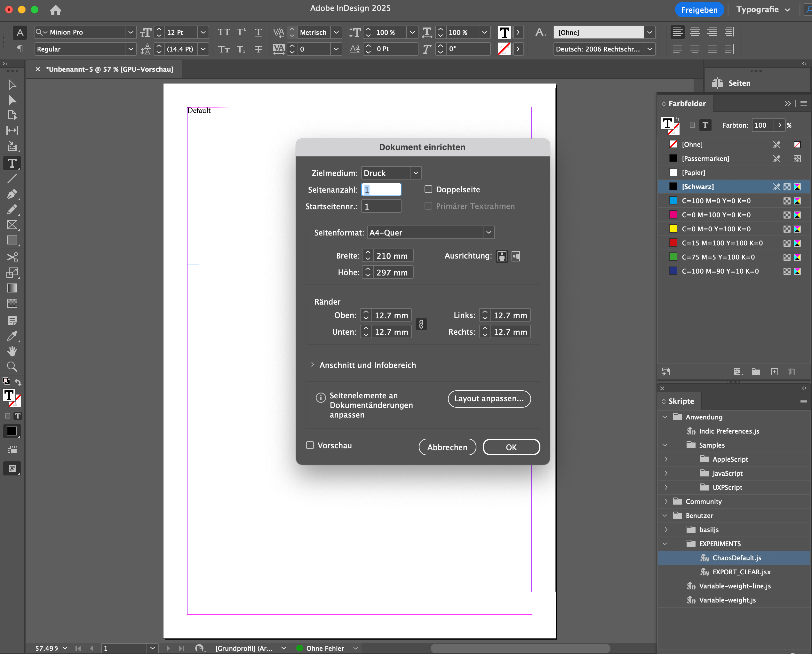The width and height of the screenshot is (812, 654).
Task: Align text left in control bar
Action: click(x=677, y=32)
